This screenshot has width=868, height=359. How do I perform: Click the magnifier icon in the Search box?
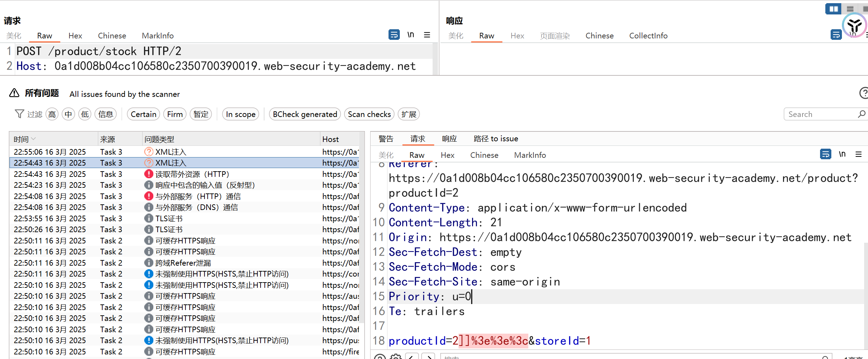862,114
